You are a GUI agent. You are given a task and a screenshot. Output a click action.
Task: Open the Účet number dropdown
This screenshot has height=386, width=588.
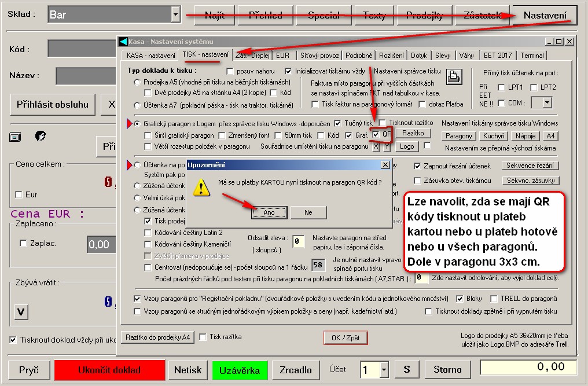[384, 369]
